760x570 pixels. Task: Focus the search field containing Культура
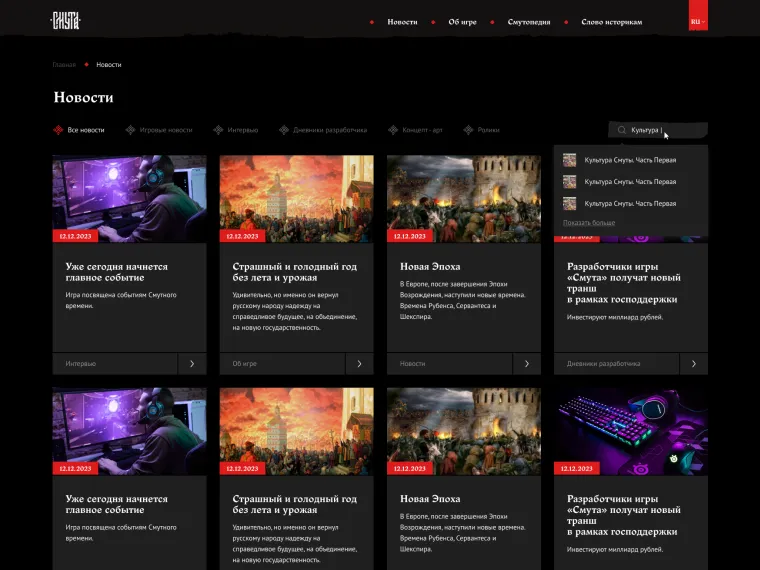pyautogui.click(x=658, y=130)
